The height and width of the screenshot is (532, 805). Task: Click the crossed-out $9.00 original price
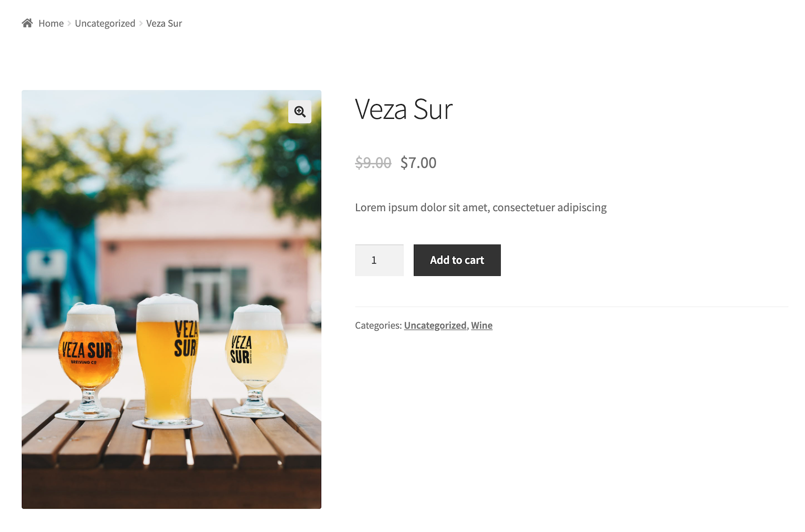[373, 162]
